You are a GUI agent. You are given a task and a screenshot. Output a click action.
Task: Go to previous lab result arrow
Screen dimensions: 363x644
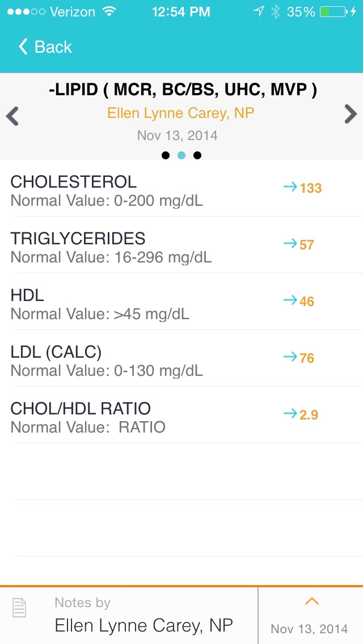point(12,116)
